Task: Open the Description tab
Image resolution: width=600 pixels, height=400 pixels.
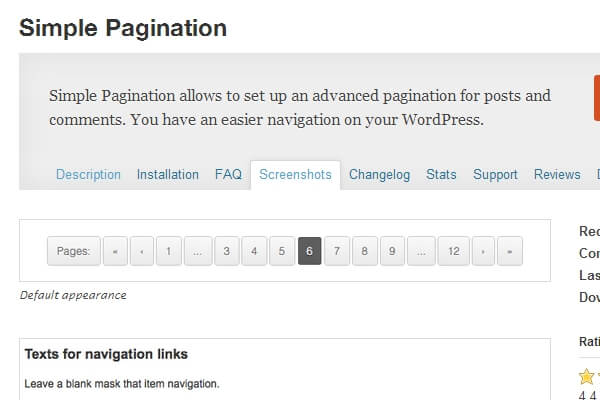Action: click(88, 174)
